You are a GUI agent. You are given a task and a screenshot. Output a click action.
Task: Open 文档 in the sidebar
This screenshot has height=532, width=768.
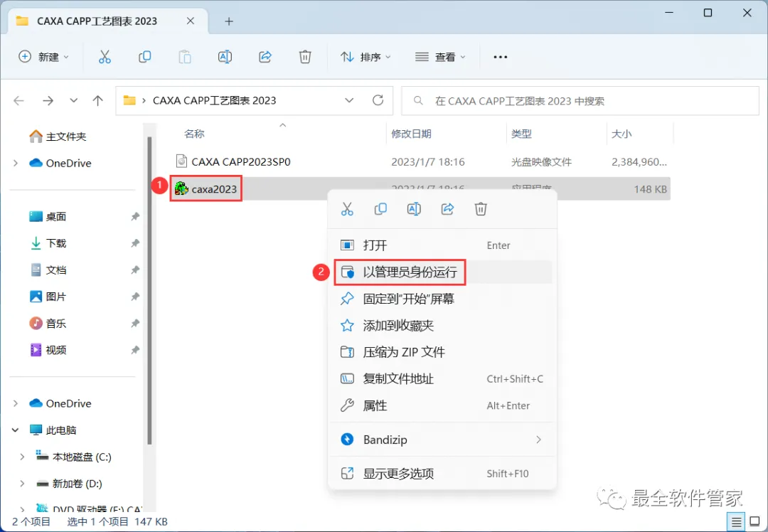tap(48, 270)
